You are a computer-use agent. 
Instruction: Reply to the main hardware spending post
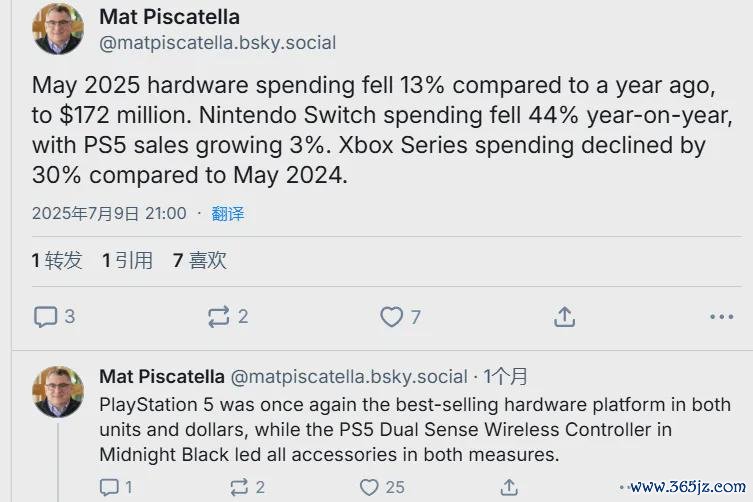(x=46, y=317)
